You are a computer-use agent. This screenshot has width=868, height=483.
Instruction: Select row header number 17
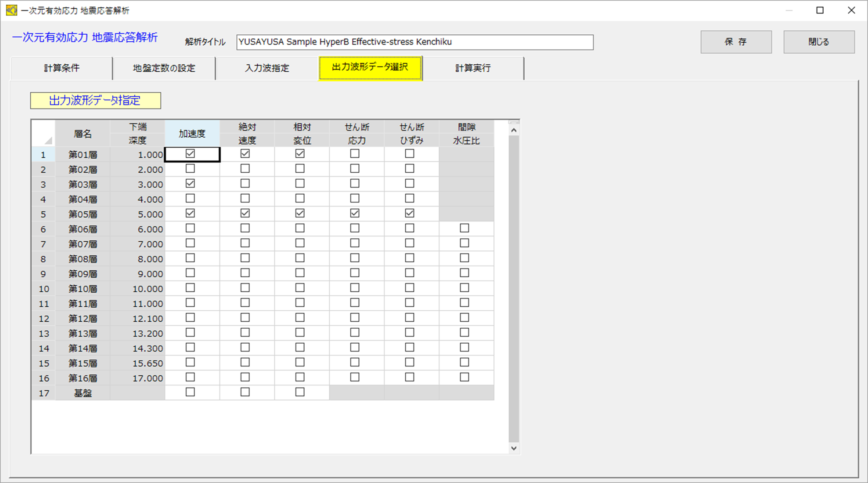43,393
